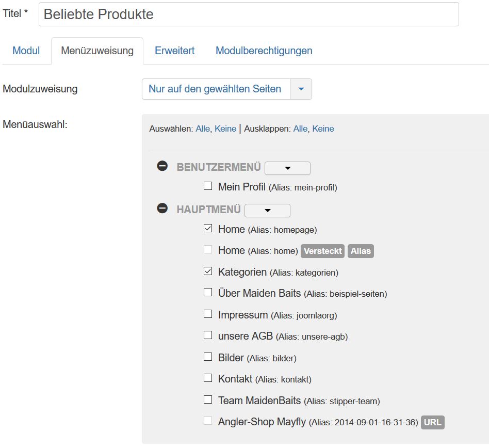Enable the Impressum menu item checkbox
Image resolution: width=489 pixels, height=448 pixels.
coord(208,314)
